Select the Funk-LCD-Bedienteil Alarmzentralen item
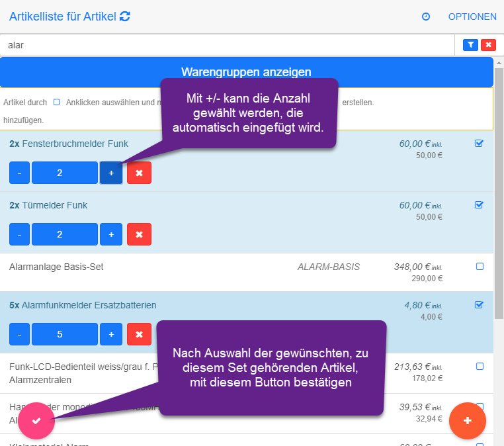 (83, 373)
